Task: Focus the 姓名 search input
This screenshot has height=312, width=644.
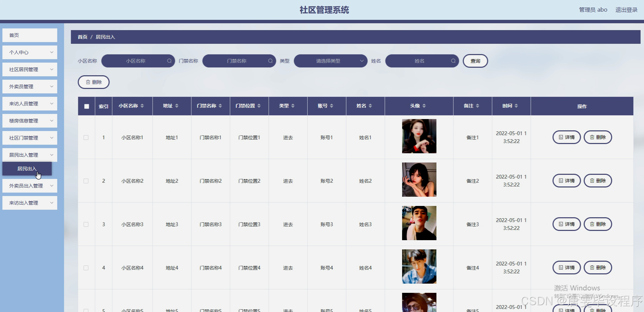Action: (422, 61)
